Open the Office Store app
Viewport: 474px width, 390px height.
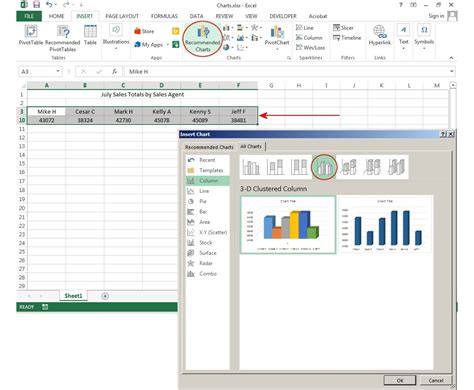click(144, 31)
